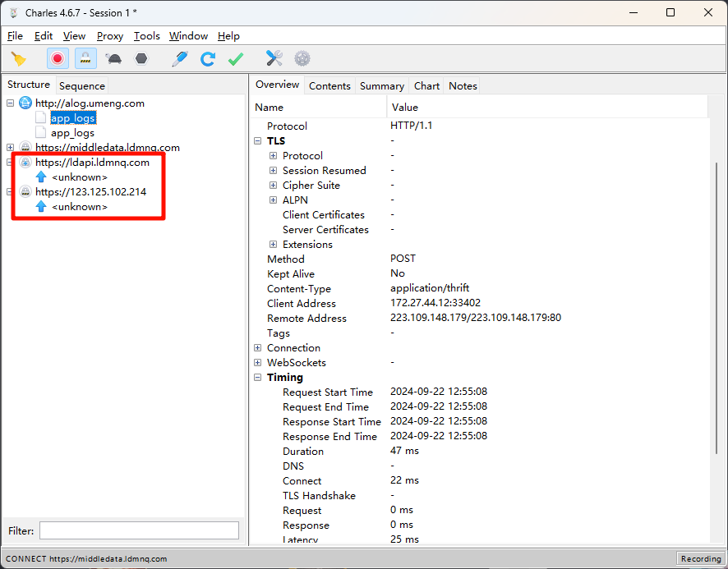Open the Proxy menu

point(109,36)
